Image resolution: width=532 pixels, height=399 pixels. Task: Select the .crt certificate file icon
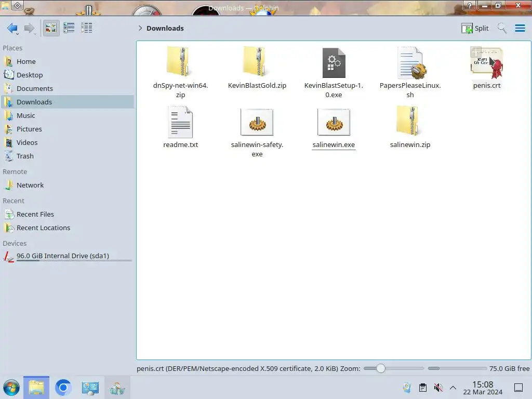pyautogui.click(x=487, y=63)
